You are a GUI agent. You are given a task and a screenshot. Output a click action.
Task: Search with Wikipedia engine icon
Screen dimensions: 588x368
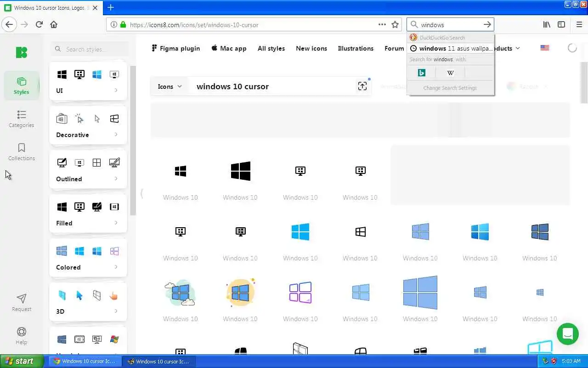pyautogui.click(x=450, y=73)
